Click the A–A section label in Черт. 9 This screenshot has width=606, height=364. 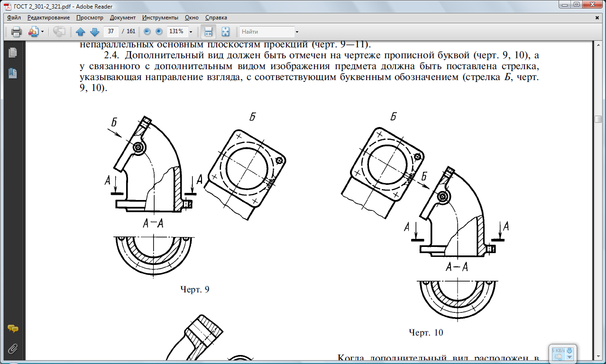click(153, 224)
